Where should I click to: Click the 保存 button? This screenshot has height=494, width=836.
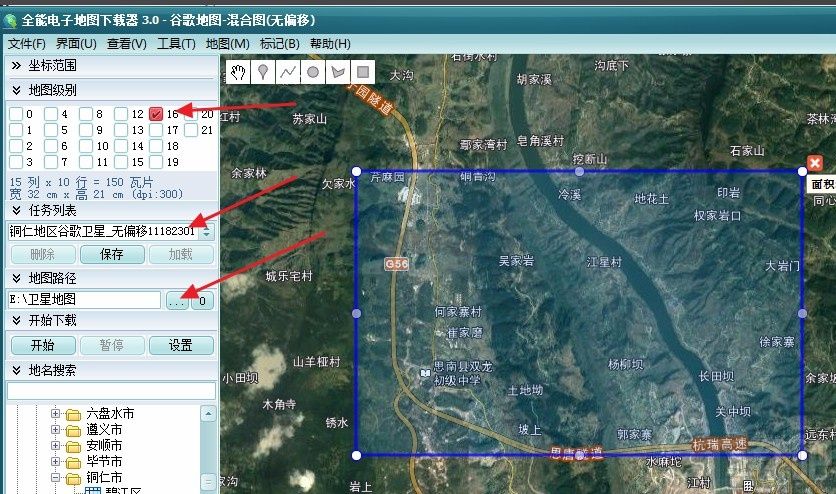tap(111, 254)
